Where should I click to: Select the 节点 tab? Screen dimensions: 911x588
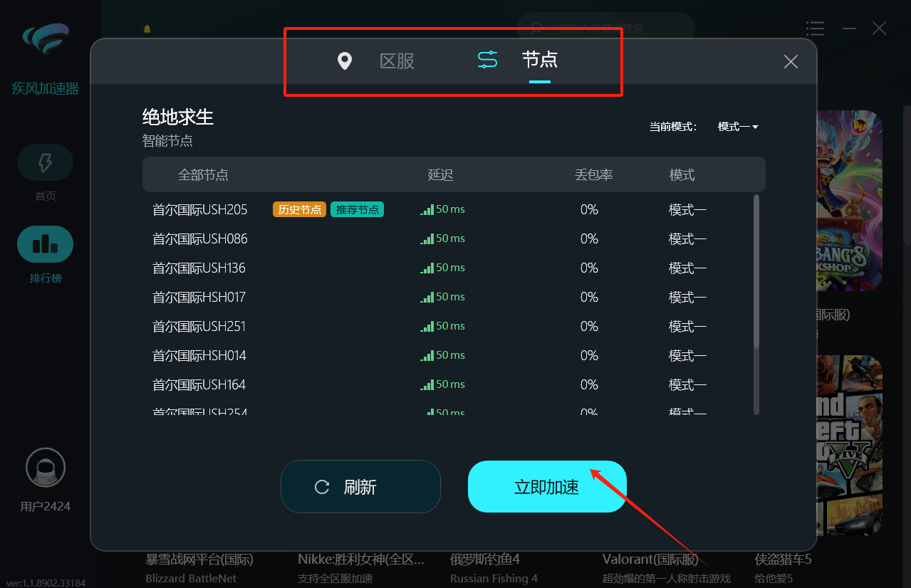coord(539,60)
